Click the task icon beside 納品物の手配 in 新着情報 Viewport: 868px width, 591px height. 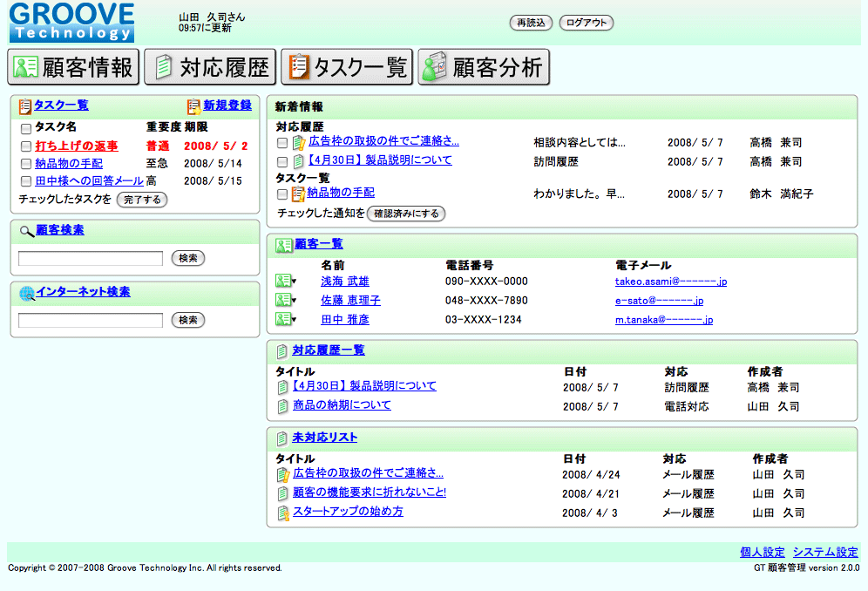pos(298,194)
